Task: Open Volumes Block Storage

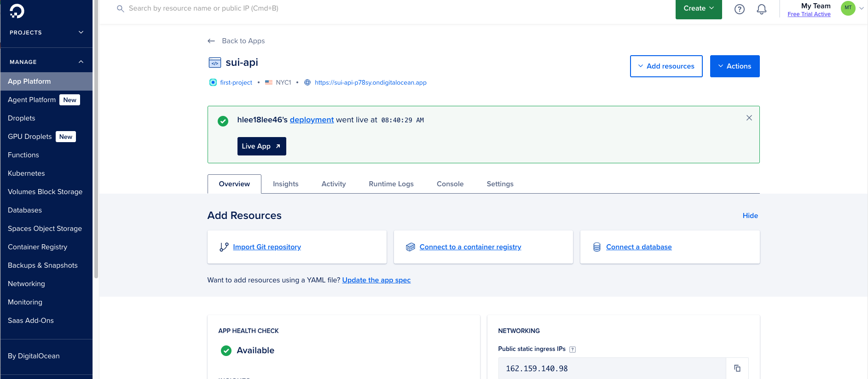Action: click(x=46, y=192)
